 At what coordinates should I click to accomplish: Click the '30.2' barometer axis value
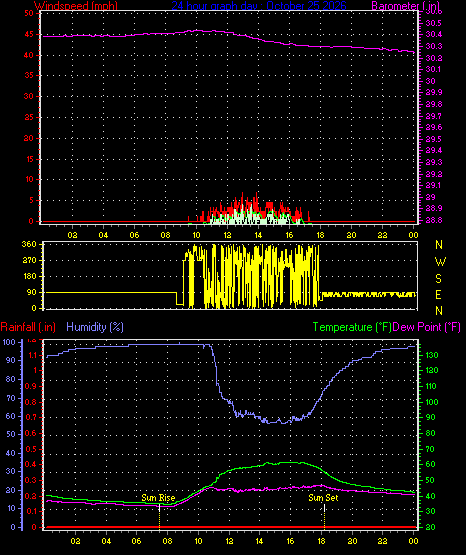433,58
